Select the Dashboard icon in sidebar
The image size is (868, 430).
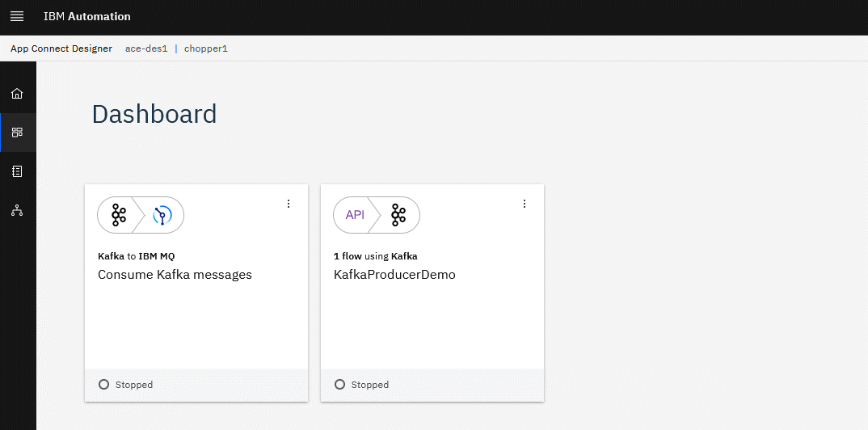pos(17,133)
